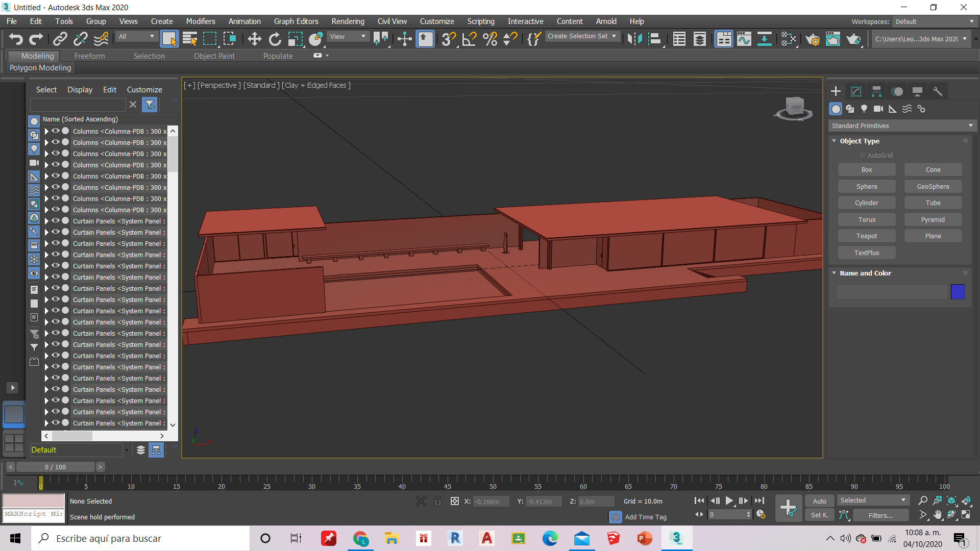Open the Motion panel tab
The image size is (980, 551).
(897, 91)
